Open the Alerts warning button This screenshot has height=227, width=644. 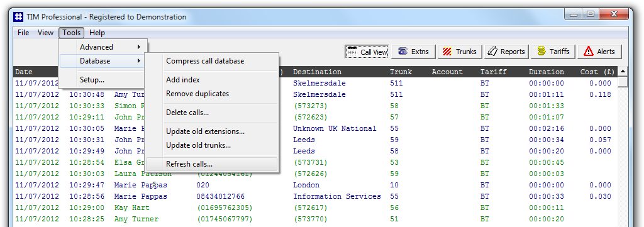pyautogui.click(x=599, y=52)
